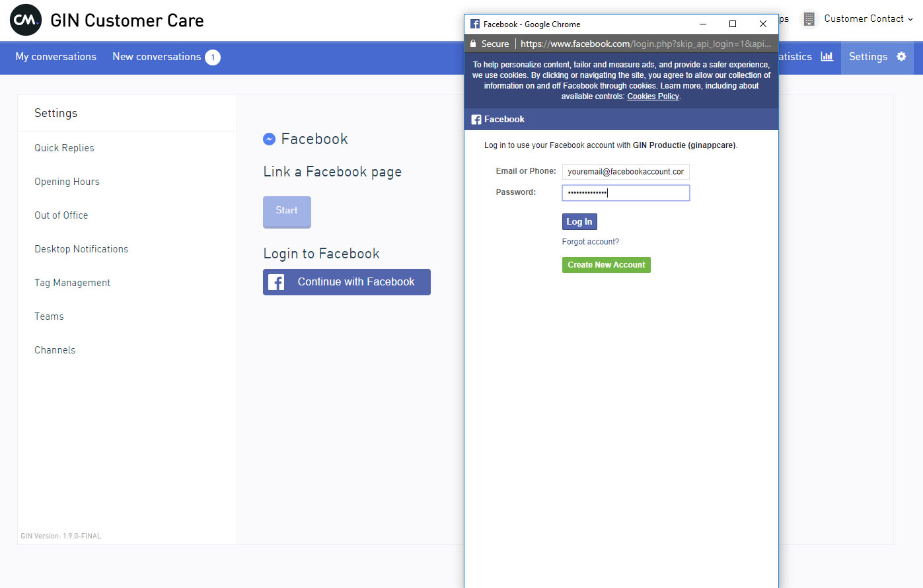
Task: Open Teams settings
Action: pyautogui.click(x=49, y=316)
